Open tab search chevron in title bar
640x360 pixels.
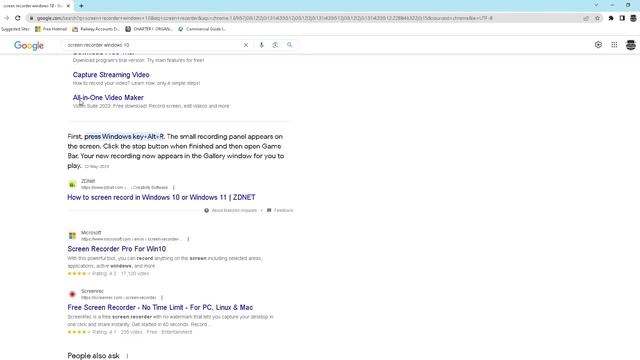[596, 5]
